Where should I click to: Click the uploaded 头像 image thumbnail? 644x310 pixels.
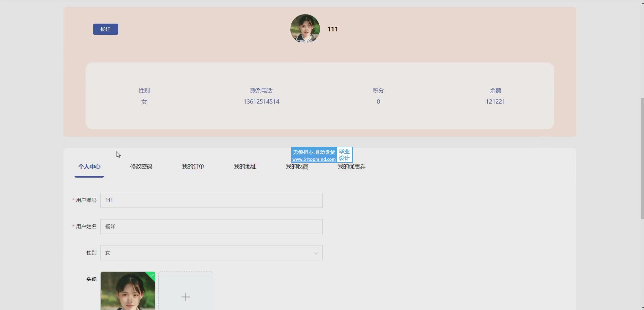pyautogui.click(x=128, y=291)
